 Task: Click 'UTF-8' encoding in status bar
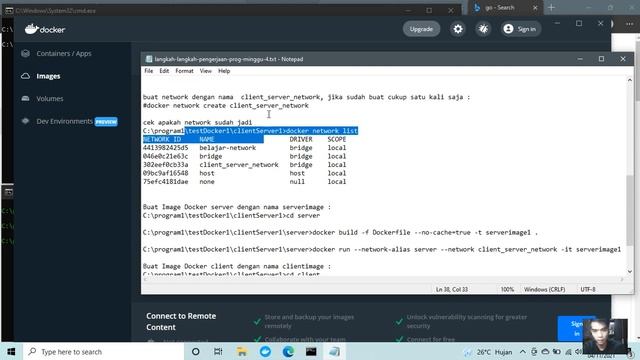[588, 289]
